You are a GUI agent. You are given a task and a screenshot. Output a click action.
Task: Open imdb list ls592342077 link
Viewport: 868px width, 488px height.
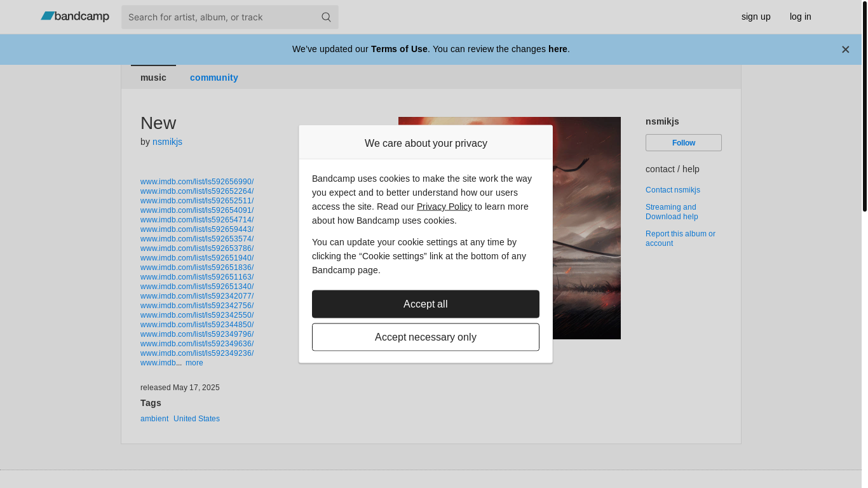coord(197,296)
